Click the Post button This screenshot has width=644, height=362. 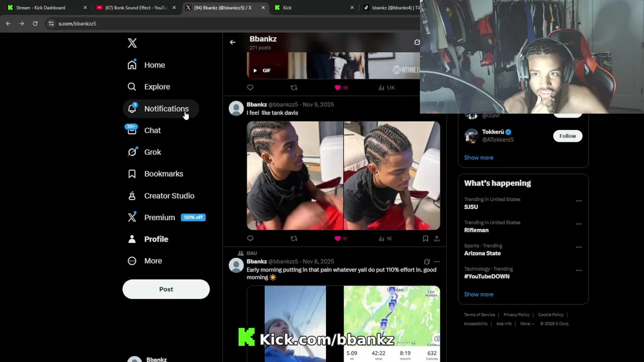[166, 289]
